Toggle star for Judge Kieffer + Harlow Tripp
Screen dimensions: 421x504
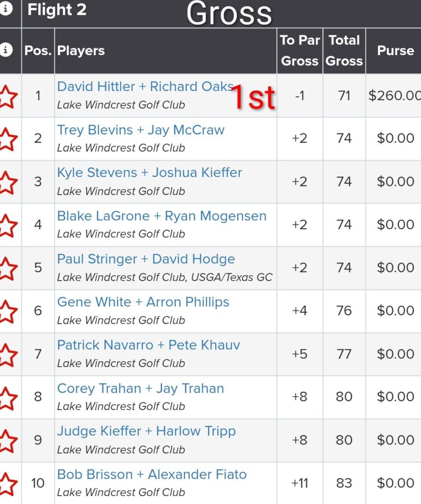point(7,440)
